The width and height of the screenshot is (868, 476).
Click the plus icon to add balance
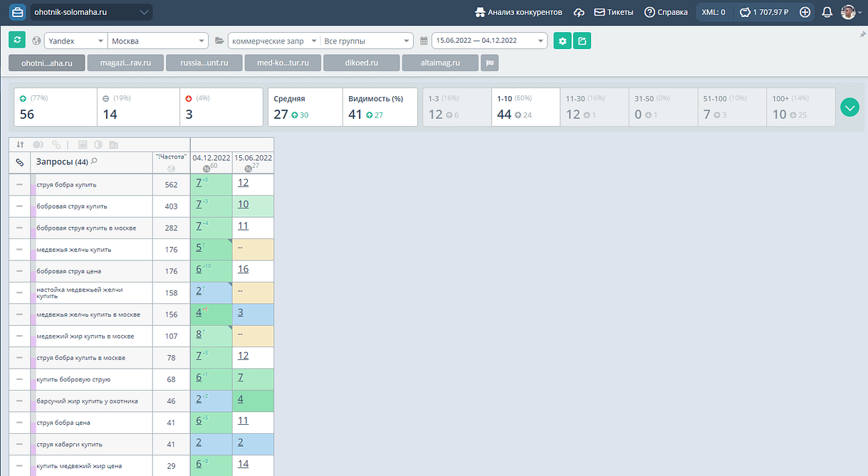805,12
